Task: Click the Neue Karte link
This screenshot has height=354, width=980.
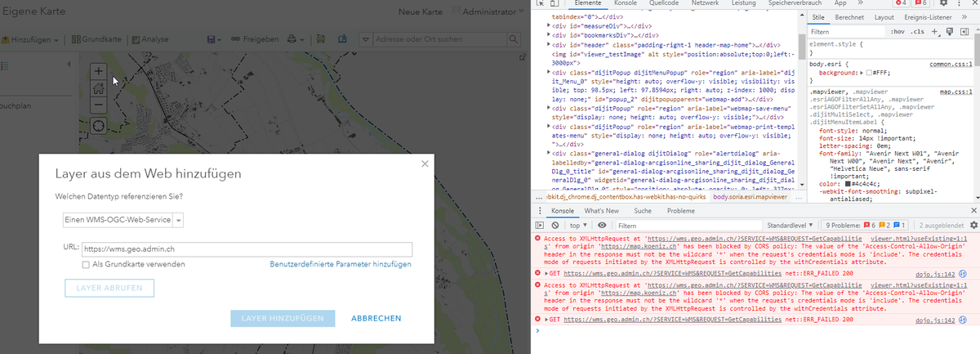Action: [420, 12]
